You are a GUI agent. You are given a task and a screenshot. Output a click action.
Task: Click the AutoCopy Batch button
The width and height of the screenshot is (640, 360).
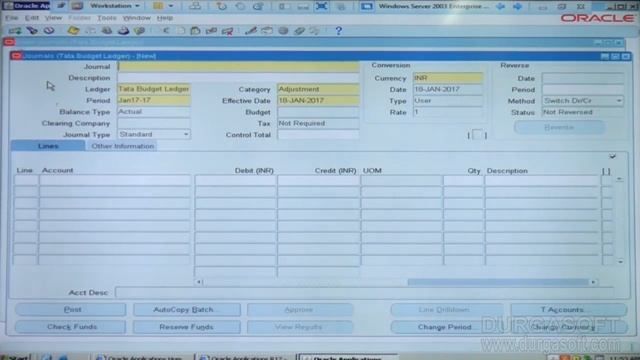187,310
